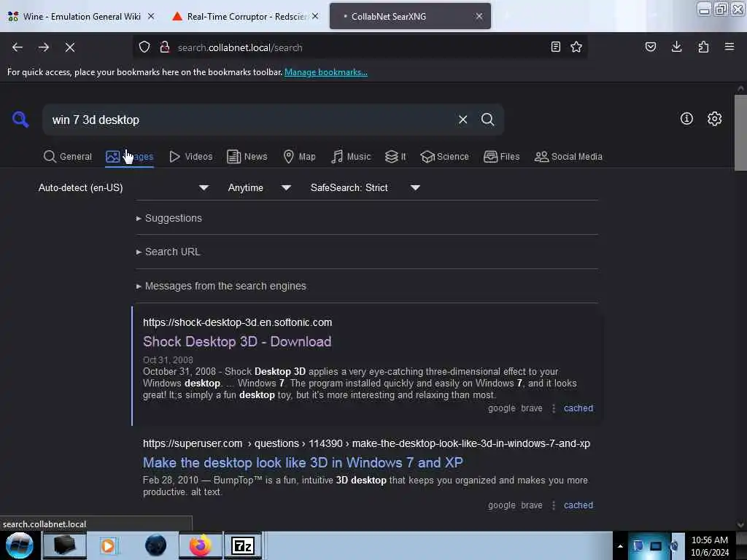Open the SafeSearch Strict dropdown
The height and width of the screenshot is (560, 747).
365,187
